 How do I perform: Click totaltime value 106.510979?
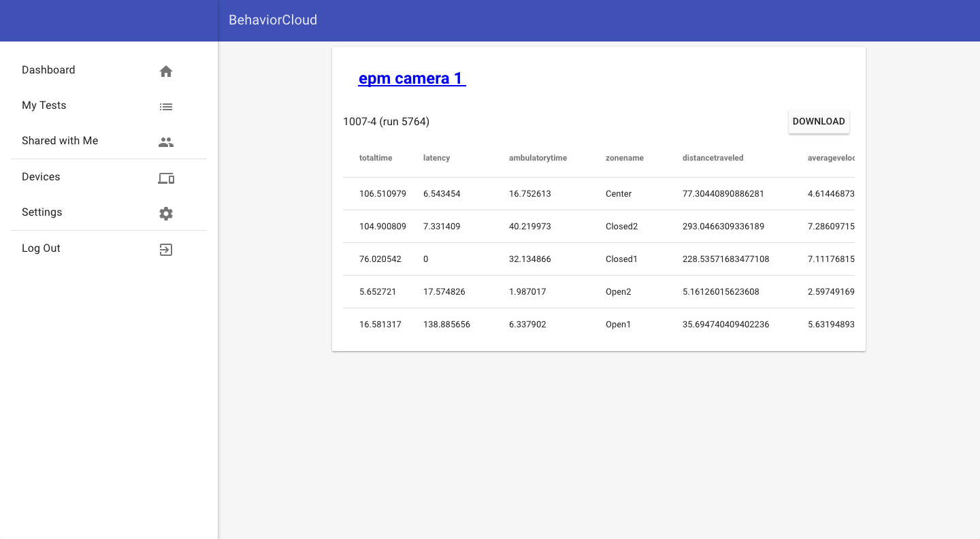[382, 194]
